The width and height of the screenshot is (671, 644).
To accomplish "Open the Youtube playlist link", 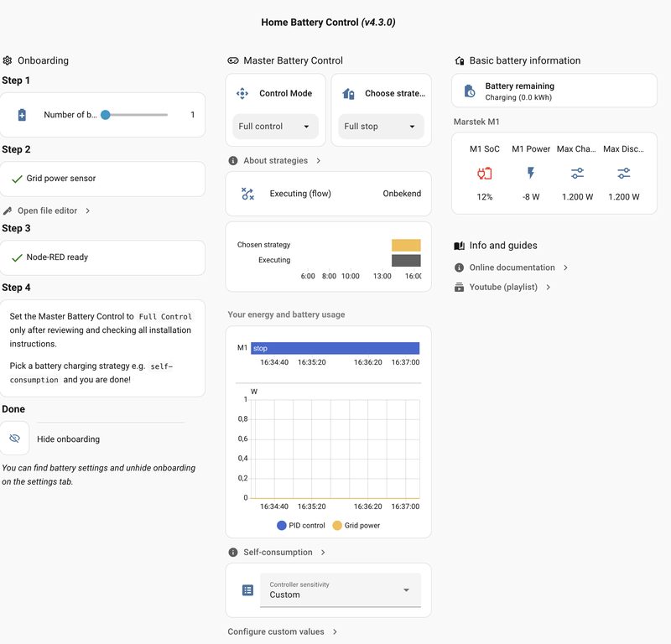I will (x=503, y=287).
